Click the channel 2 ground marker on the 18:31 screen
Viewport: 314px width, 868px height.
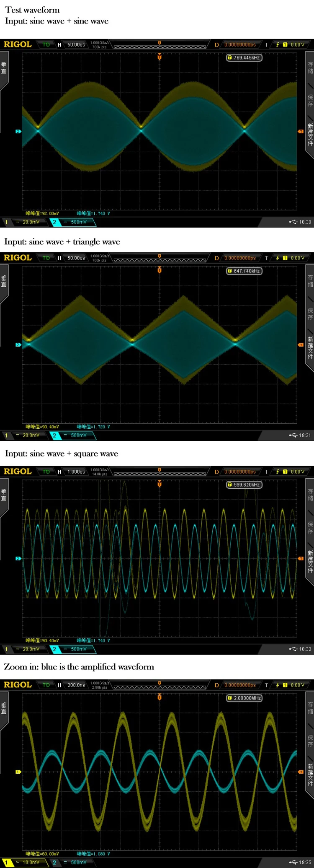[x=18, y=345]
